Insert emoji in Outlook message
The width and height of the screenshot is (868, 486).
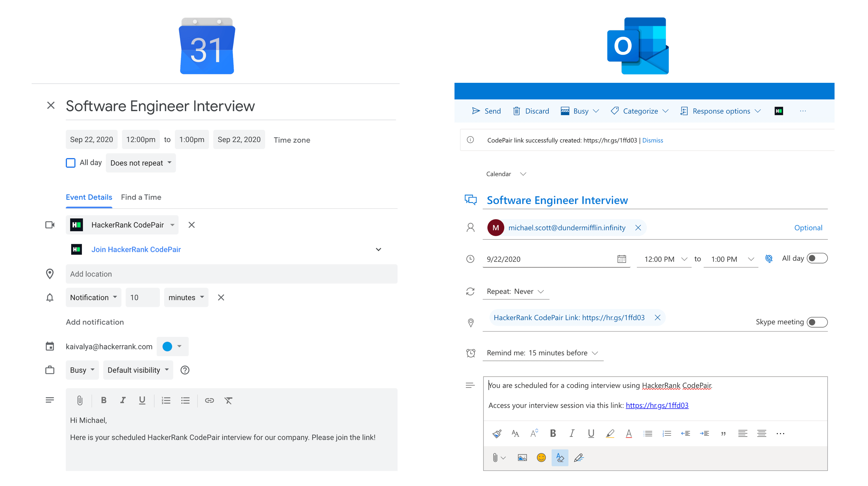[541, 458]
